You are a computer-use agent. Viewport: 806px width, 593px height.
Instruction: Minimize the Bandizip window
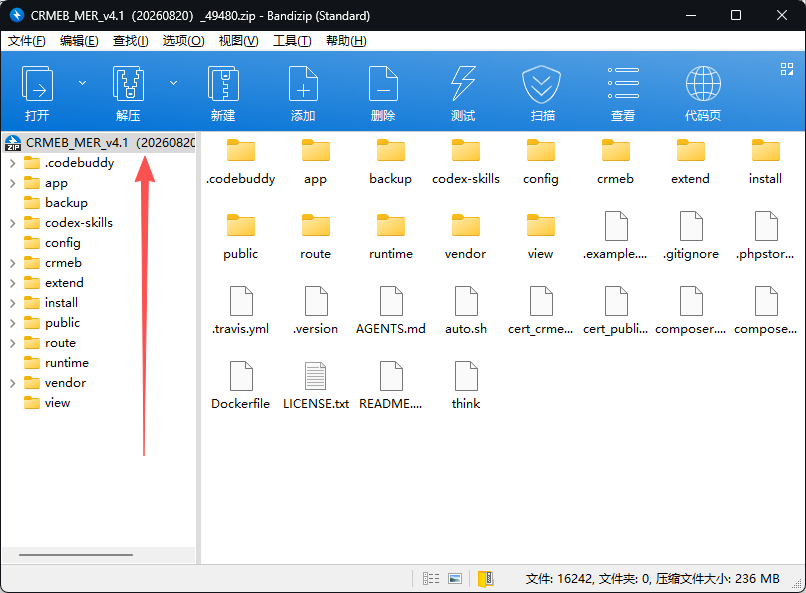[691, 15]
